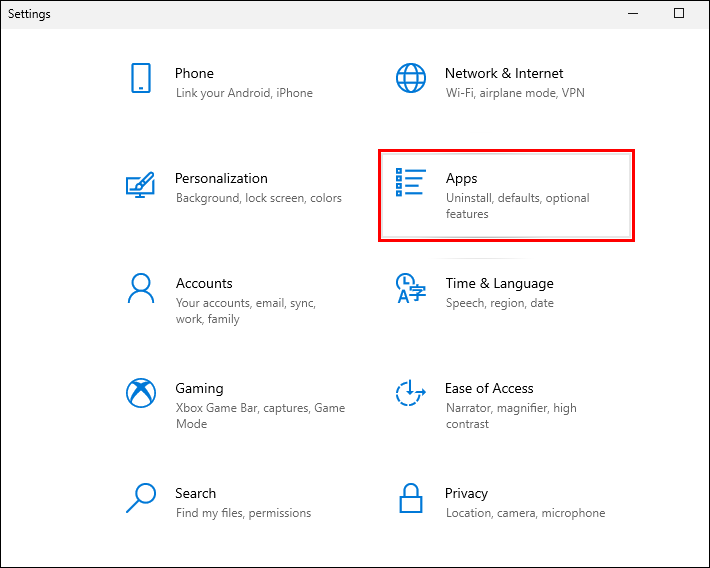The width and height of the screenshot is (710, 568).
Task: Click the Ease of Access title
Action: pos(489,388)
